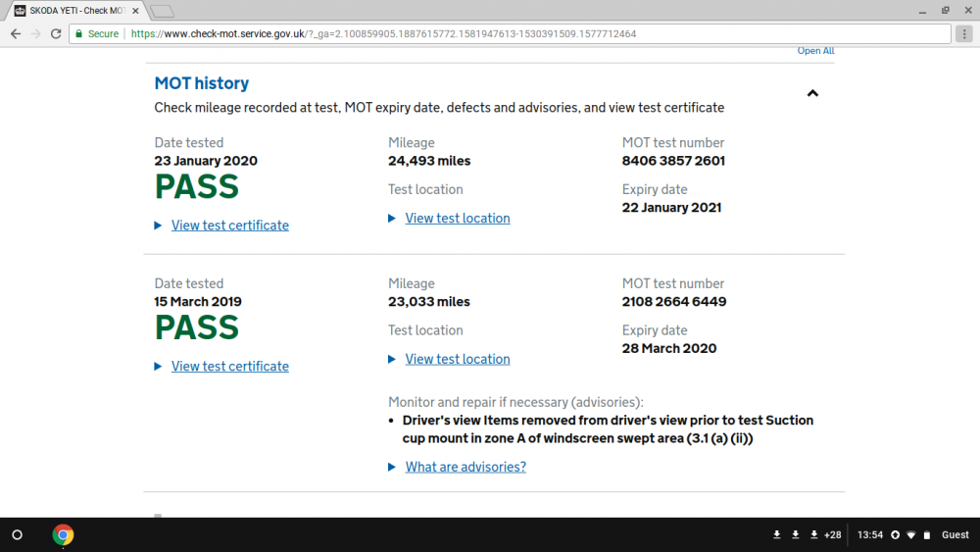Image resolution: width=980 pixels, height=552 pixels.
Task: Click the 28 March 2020 expiry date
Action: tap(668, 348)
